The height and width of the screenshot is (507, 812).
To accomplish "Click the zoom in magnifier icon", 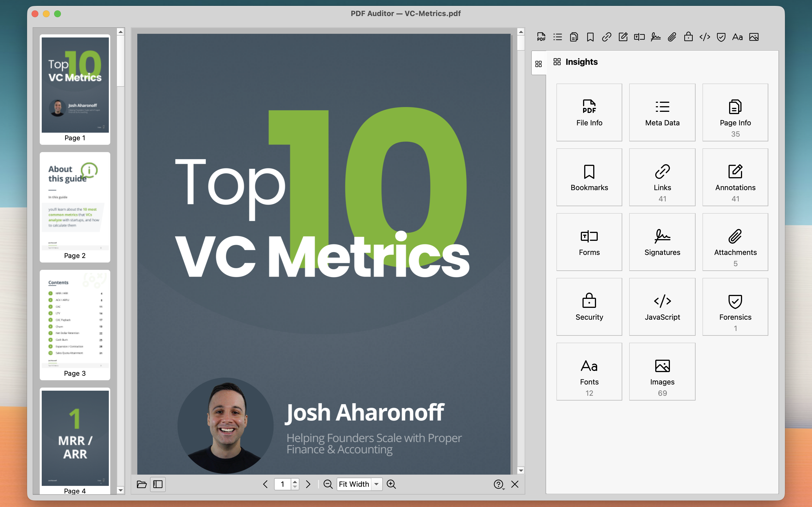I will (391, 484).
